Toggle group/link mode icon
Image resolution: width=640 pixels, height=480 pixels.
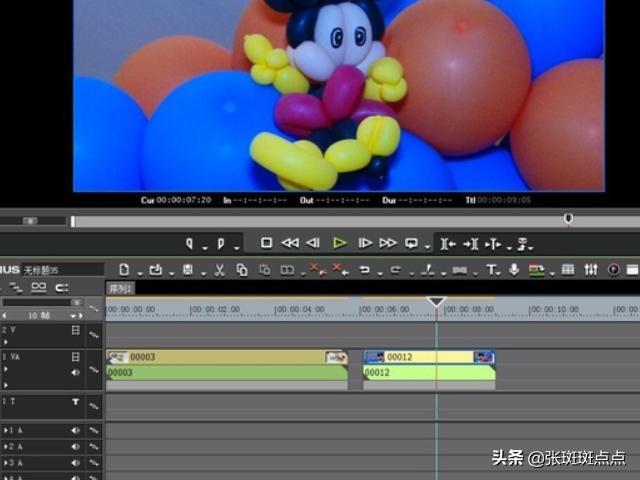(39, 288)
